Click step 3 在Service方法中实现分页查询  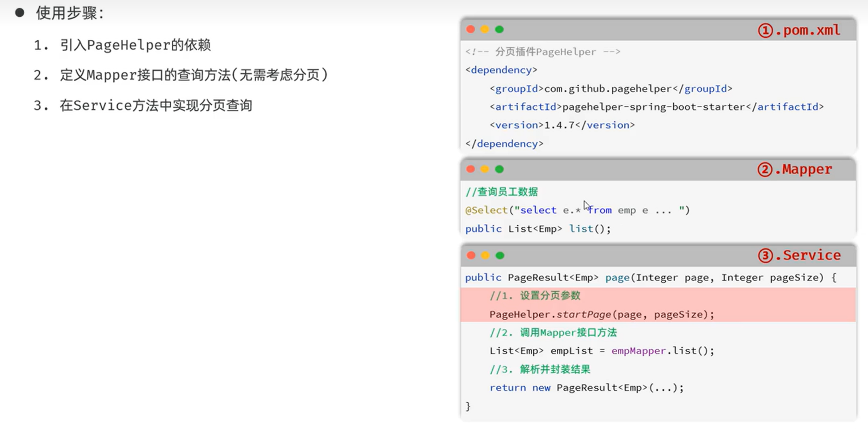point(156,105)
